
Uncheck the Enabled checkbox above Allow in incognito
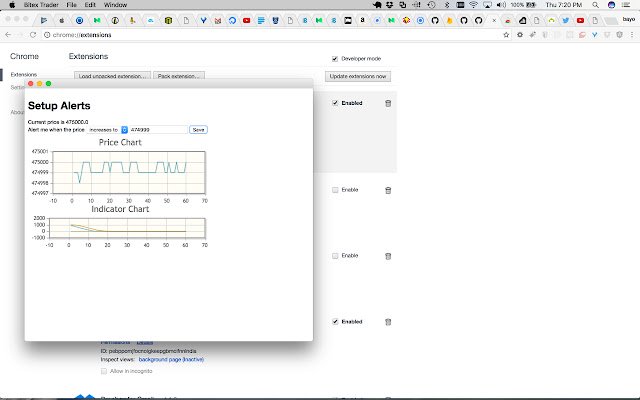coord(335,322)
